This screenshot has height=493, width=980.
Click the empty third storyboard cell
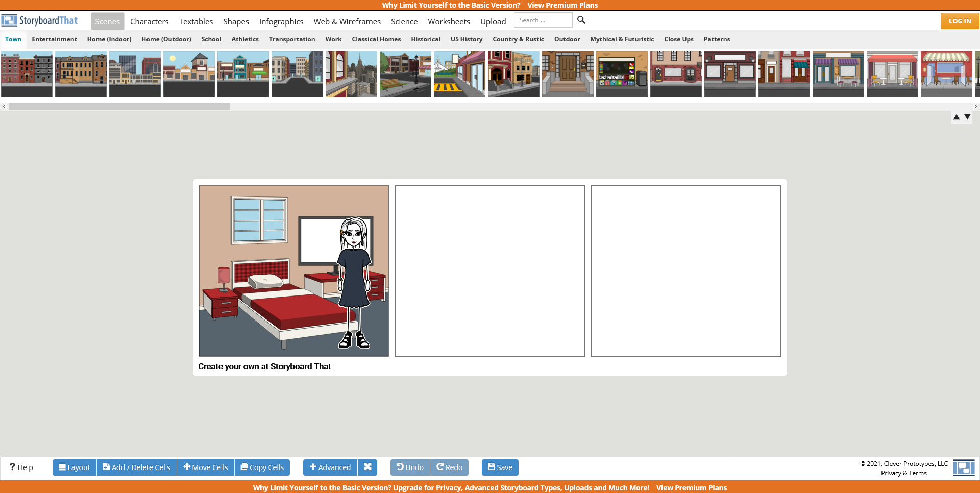(x=686, y=271)
